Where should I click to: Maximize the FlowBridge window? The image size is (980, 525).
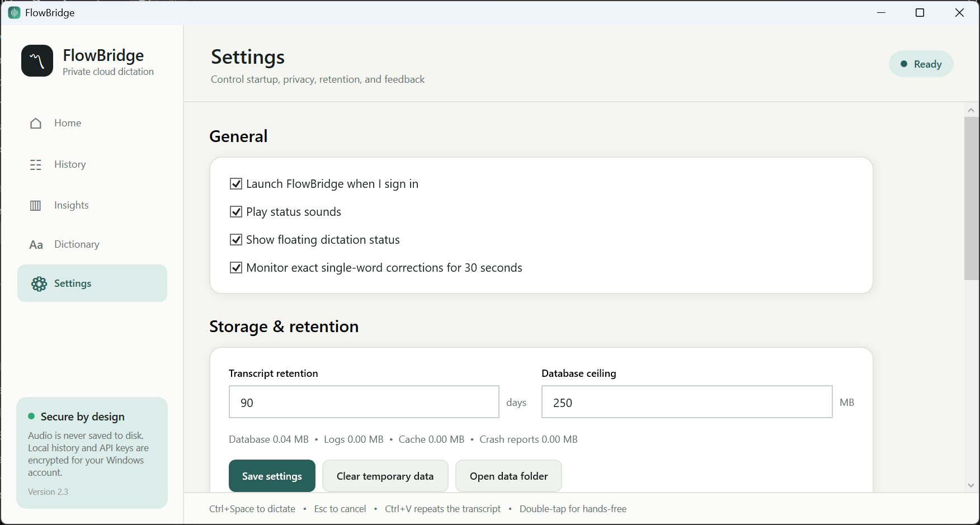pos(920,12)
